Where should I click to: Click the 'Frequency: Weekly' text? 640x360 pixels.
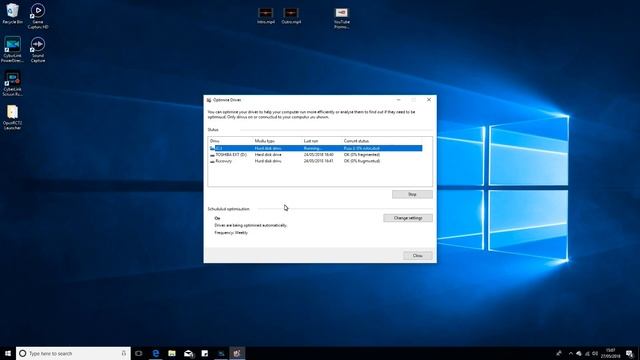coord(231,233)
